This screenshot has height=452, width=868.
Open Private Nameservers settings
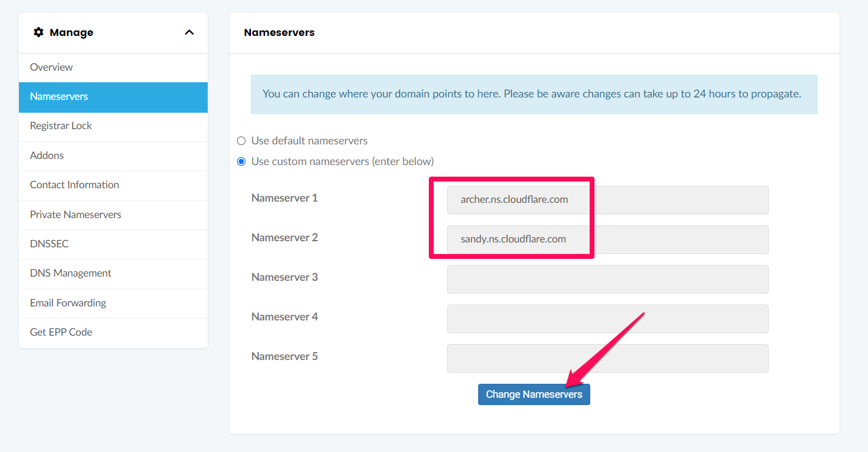click(76, 214)
